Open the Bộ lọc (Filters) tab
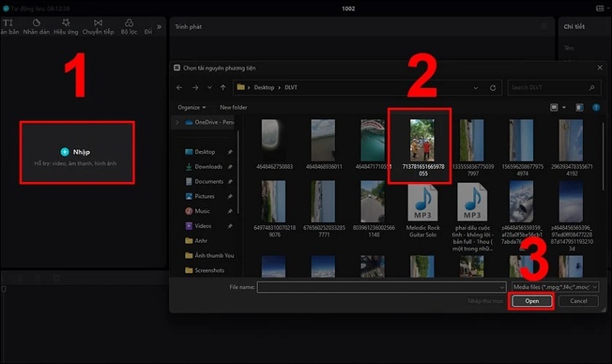 click(x=129, y=28)
